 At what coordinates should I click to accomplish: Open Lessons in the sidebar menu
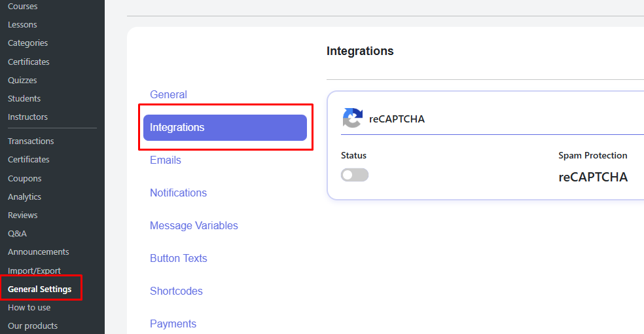[x=22, y=25]
